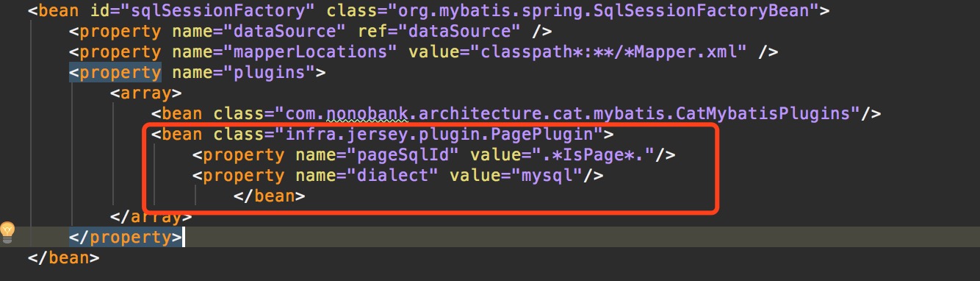Image resolution: width=980 pixels, height=281 pixels.
Task: Click the highlighted closing </property> tag
Action: coord(125,238)
